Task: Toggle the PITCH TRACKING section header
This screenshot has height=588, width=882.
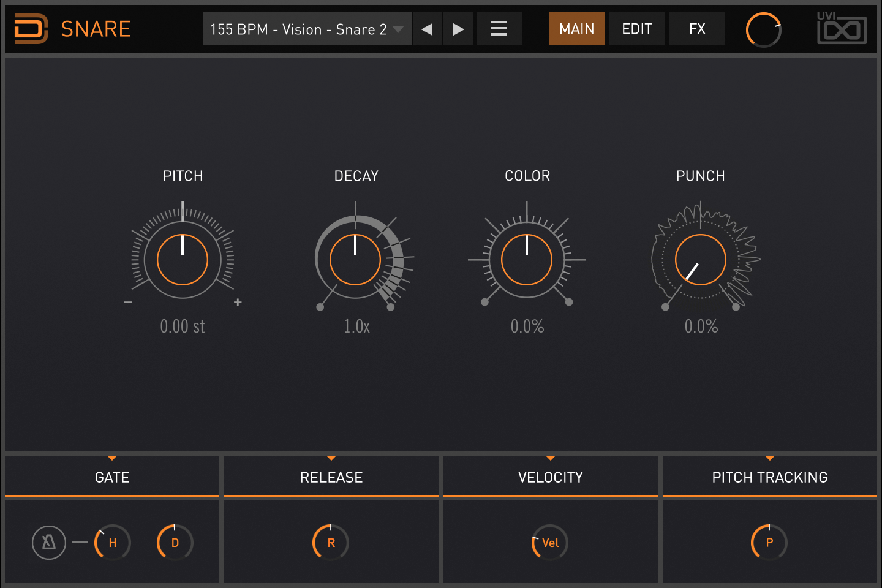Action: pos(770,477)
